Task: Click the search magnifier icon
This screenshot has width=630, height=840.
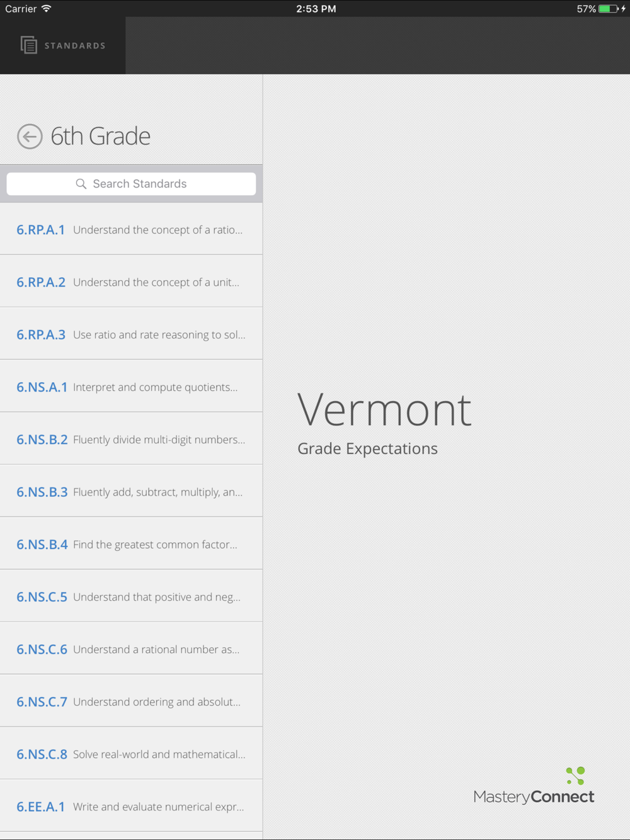Action: (x=81, y=184)
